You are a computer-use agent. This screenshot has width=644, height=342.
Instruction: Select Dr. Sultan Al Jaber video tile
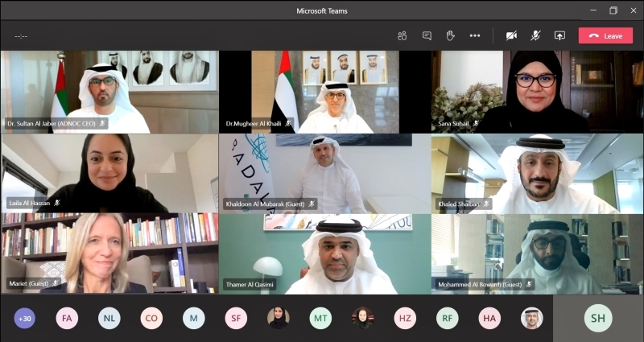click(x=109, y=92)
